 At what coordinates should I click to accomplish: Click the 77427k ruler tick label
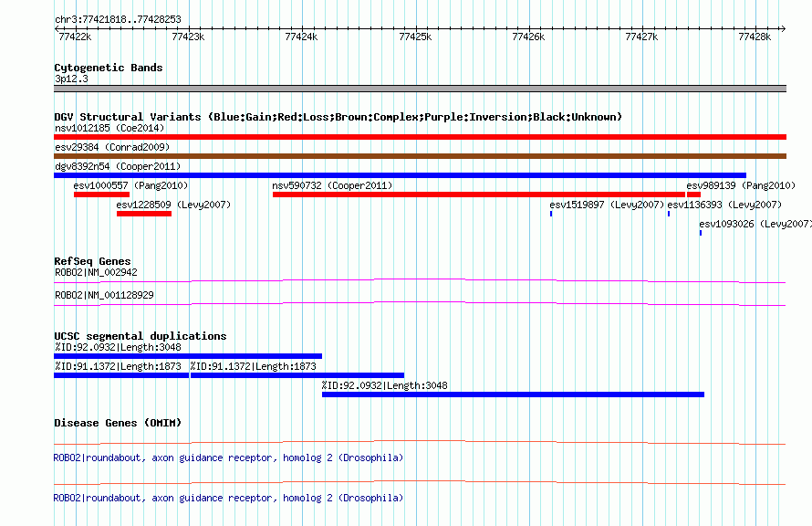point(641,37)
